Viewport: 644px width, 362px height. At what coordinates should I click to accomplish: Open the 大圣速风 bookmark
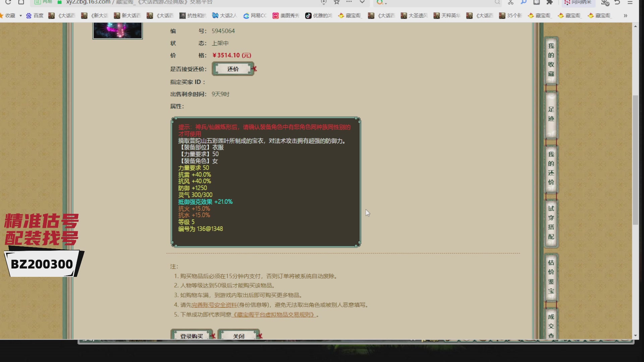click(x=414, y=15)
